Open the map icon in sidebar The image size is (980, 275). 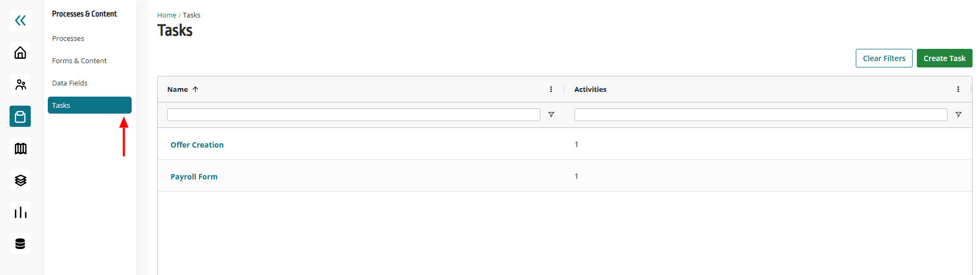tap(20, 148)
